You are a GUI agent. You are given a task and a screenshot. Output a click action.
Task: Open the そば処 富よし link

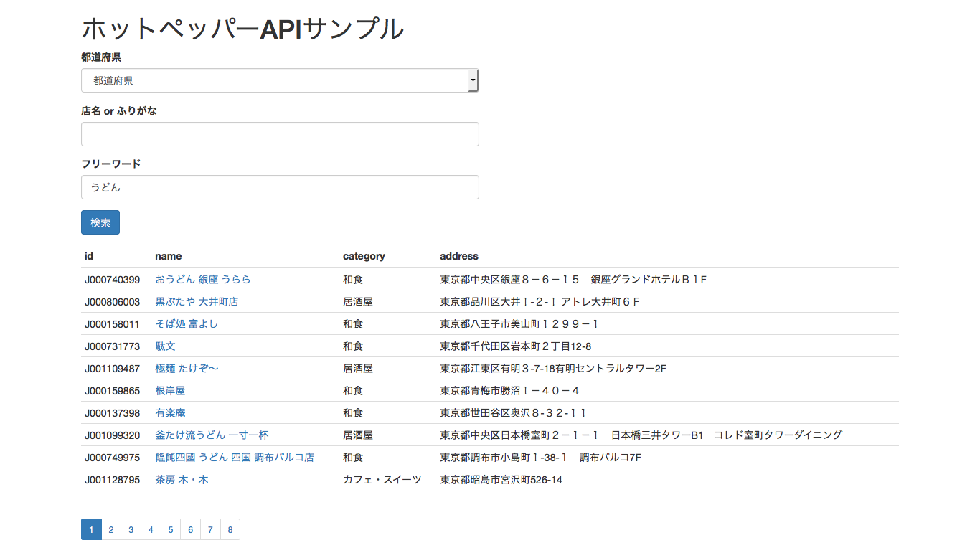coord(187,323)
